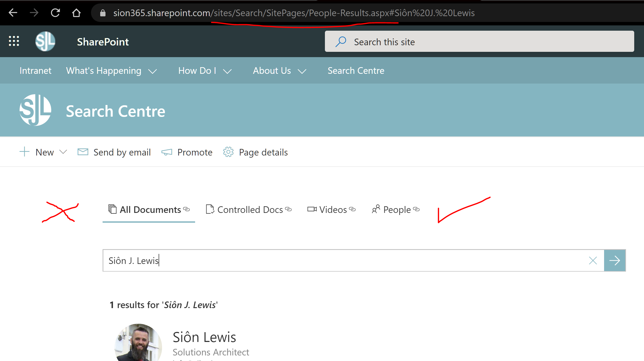The image size is (644, 361).
Task: Open the app launcher waffle icon
Action: tap(14, 41)
